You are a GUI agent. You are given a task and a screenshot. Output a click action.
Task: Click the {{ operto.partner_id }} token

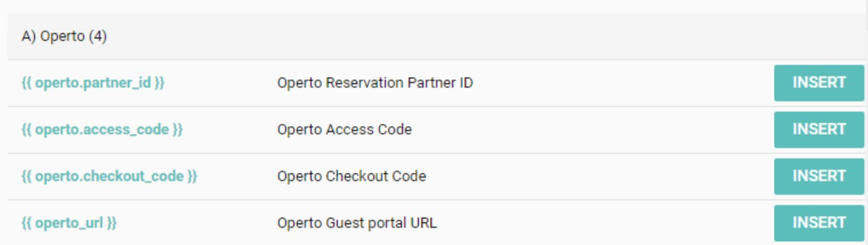[93, 83]
